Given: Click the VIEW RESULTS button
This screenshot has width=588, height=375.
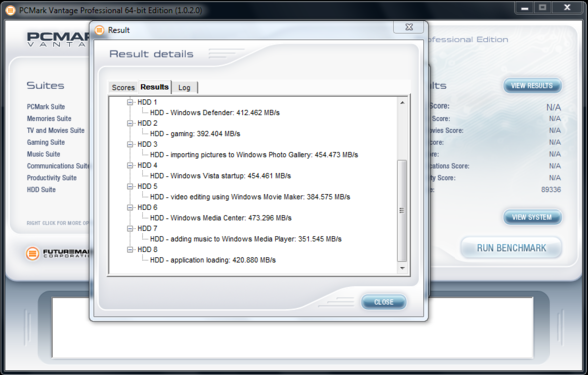Looking at the screenshot, I should [532, 86].
